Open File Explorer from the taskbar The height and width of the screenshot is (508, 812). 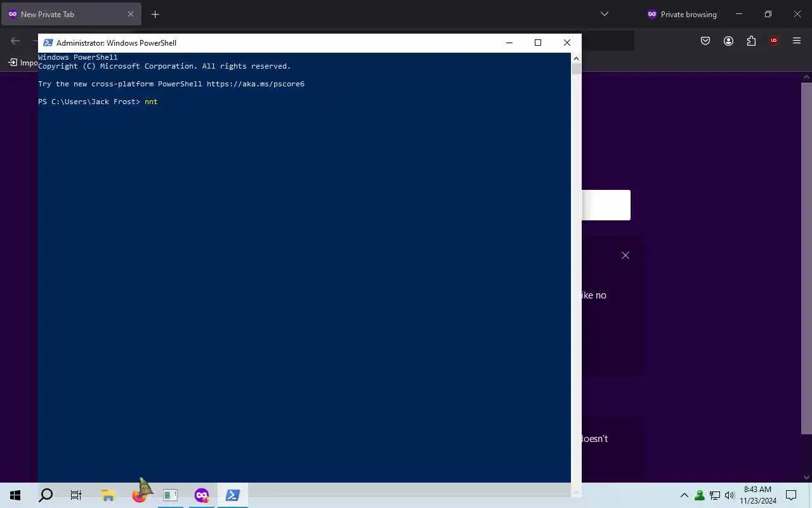tap(108, 495)
